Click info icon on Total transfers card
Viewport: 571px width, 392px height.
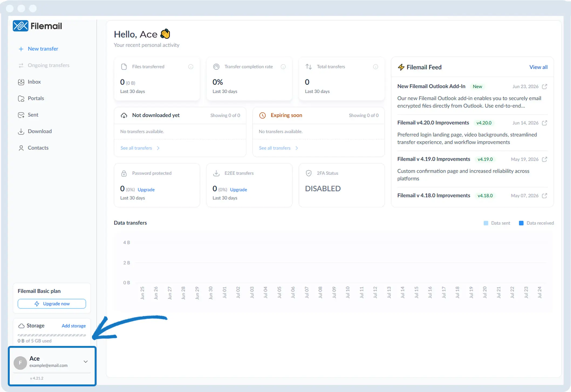375,67
